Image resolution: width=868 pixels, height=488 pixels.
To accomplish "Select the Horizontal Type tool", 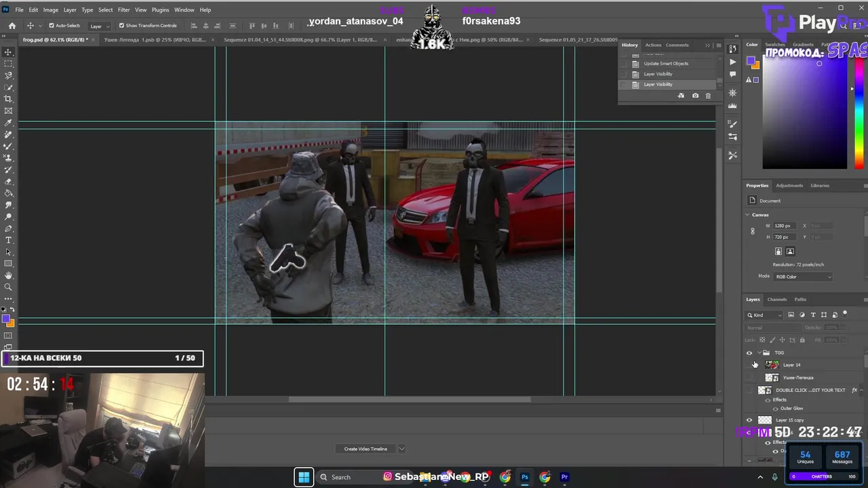I will coord(8,240).
